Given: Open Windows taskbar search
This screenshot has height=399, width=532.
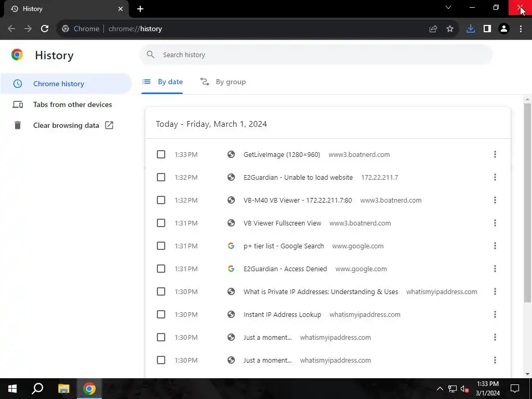Looking at the screenshot, I should (37, 389).
